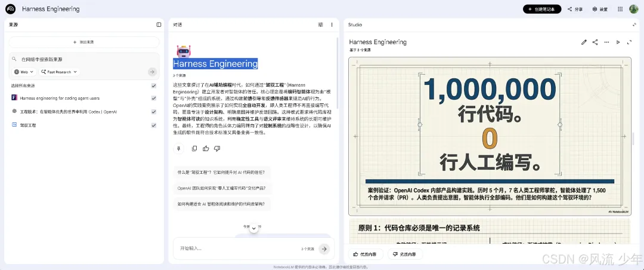This screenshot has width=644, height=270.
Task: Open the settings gear in header
Action: pyautogui.click(x=600, y=9)
